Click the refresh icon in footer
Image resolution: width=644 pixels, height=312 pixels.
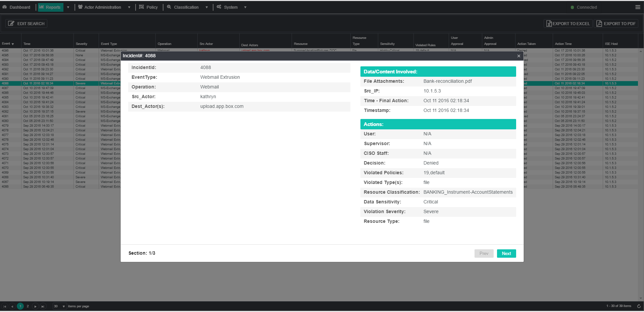[639, 306]
